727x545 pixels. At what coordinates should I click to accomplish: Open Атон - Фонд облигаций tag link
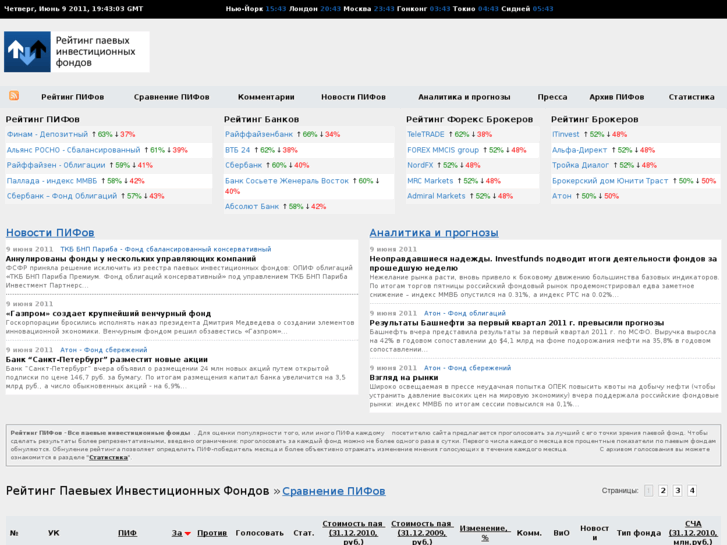click(465, 313)
